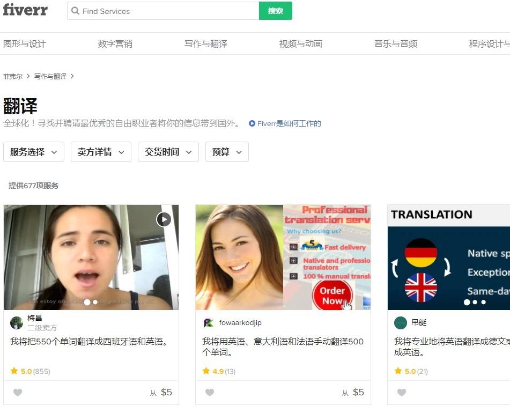
Task: Click the second carousel dot on 梅昌's gig
Action: (x=95, y=302)
